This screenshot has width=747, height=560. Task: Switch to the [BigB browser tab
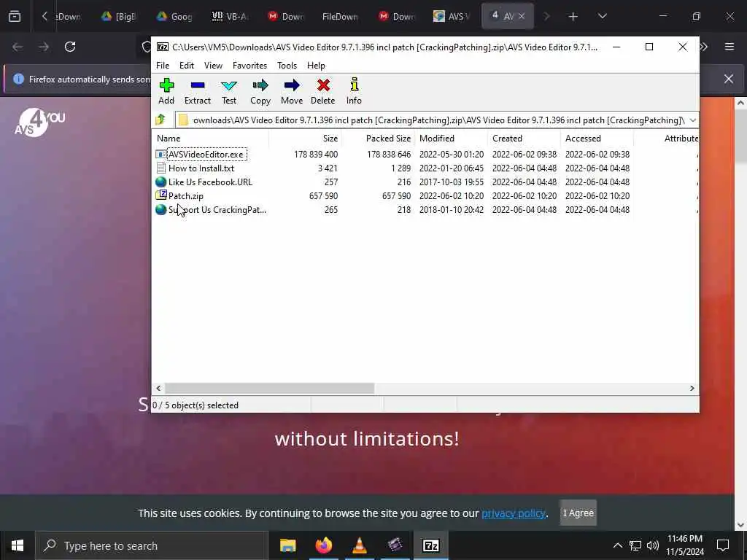pyautogui.click(x=119, y=16)
